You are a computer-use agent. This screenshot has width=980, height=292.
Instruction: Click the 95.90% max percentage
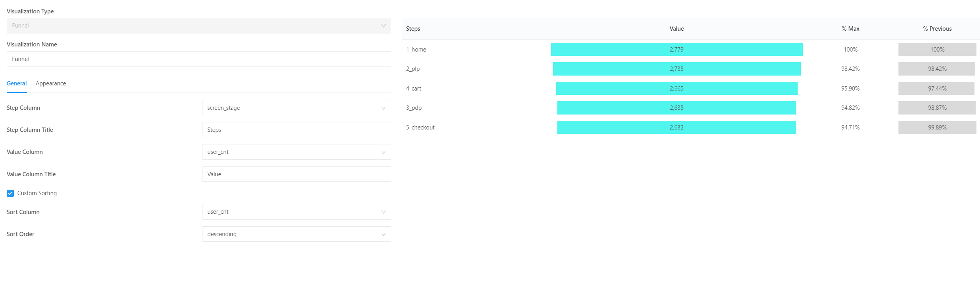tap(850, 89)
